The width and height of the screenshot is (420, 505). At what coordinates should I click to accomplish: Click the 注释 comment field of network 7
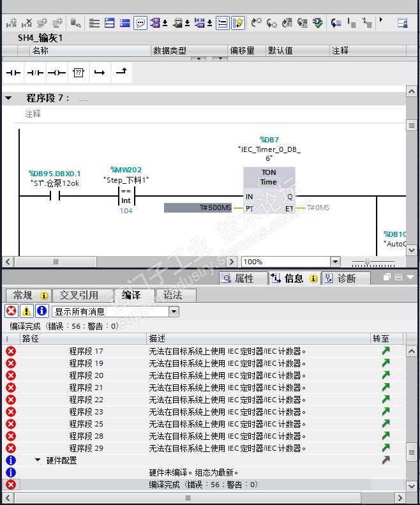214,114
